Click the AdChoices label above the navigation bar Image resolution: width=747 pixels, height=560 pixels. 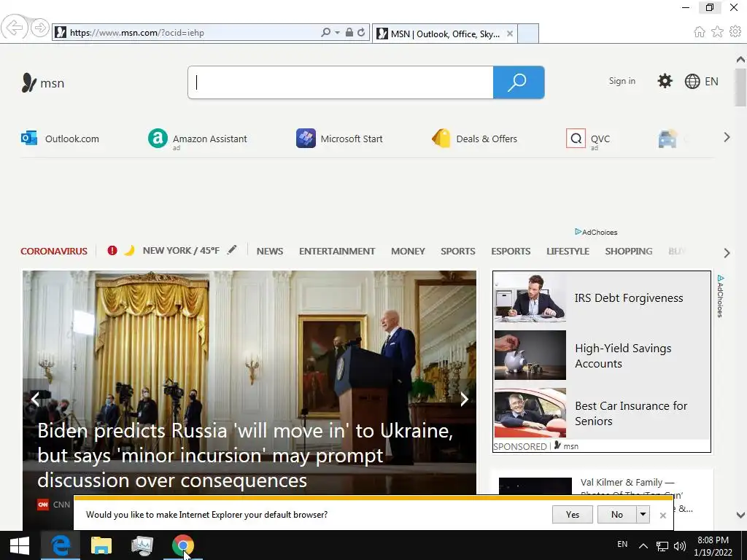pos(596,232)
